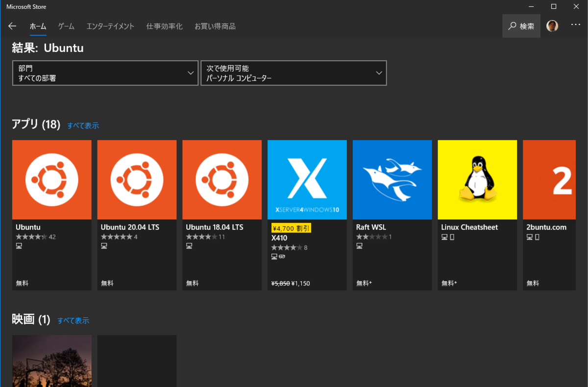Click the PC device icon under Ubuntu
Viewport: 588px width, 387px height.
[19, 246]
